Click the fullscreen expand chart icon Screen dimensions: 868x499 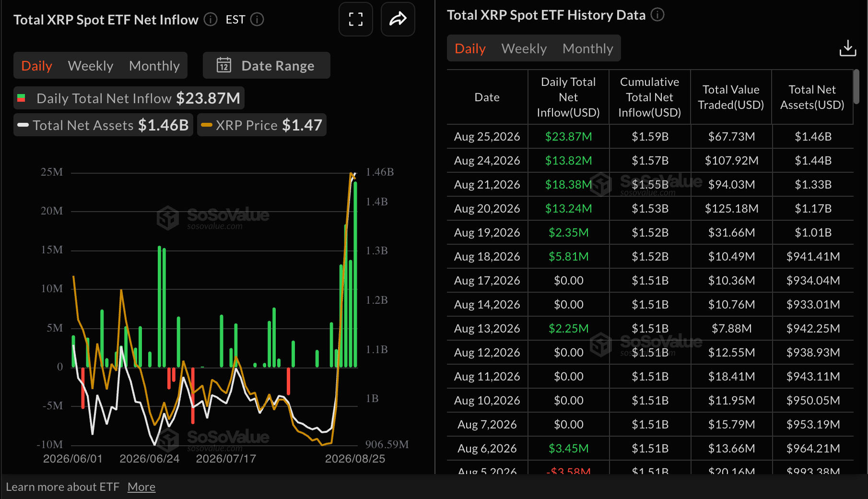pos(355,19)
